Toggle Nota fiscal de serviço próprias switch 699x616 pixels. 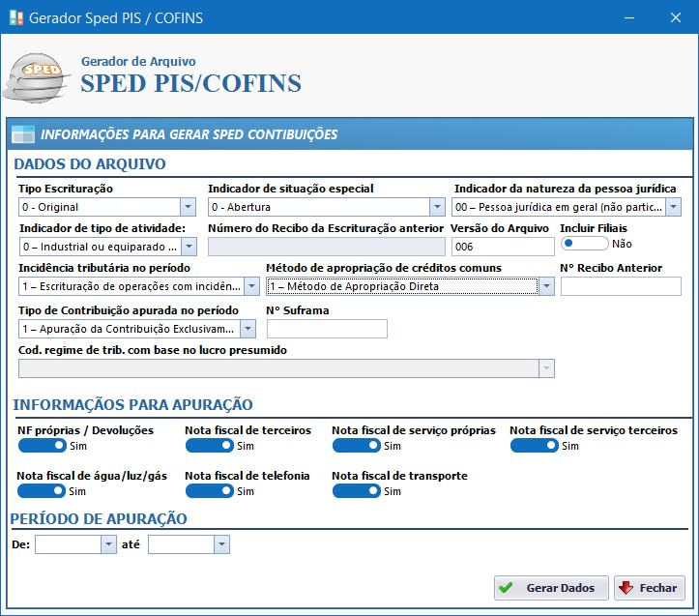[357, 446]
